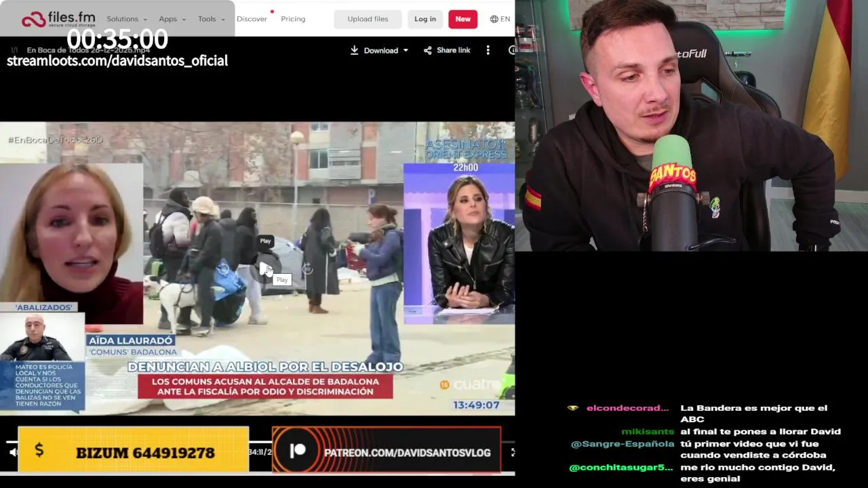Click the 00:35:00 timer overlay
Image resolution: width=868 pixels, height=488 pixels.
coord(117,39)
